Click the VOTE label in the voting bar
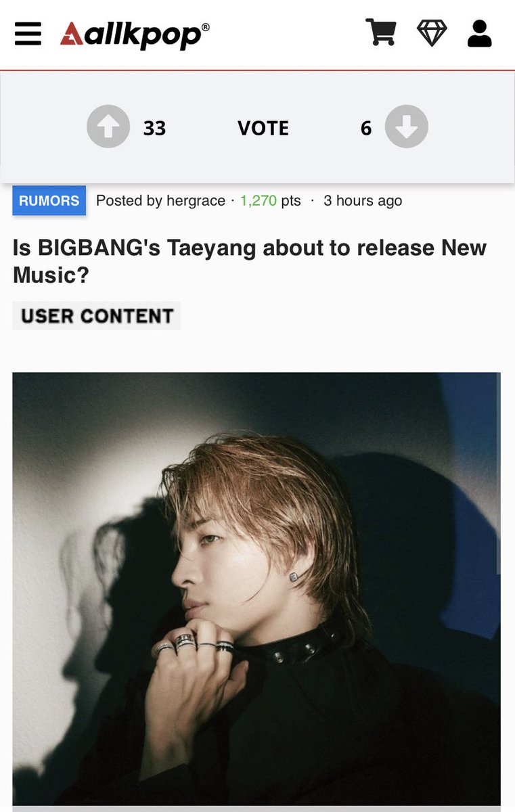 tap(263, 128)
